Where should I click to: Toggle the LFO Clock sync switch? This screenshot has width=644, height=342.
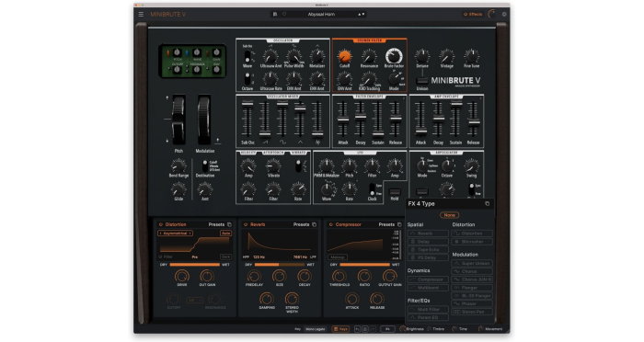[x=372, y=188]
